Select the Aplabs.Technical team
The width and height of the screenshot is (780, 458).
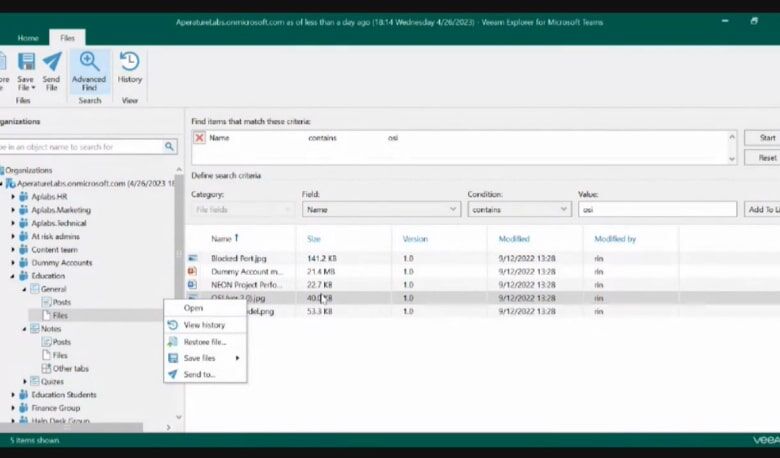(x=59, y=223)
